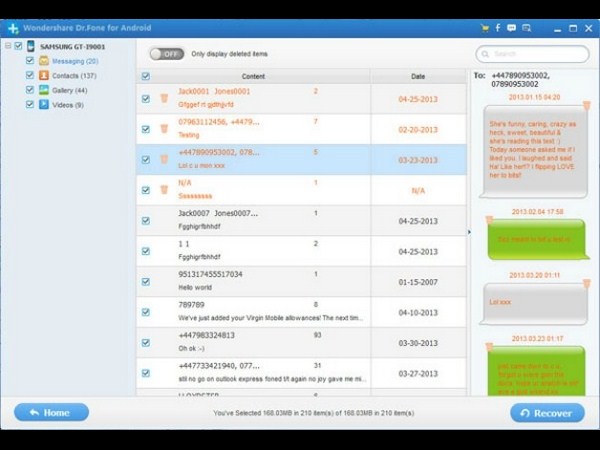
Task: Uncheck the Hello world message checkbox
Action: click(146, 281)
